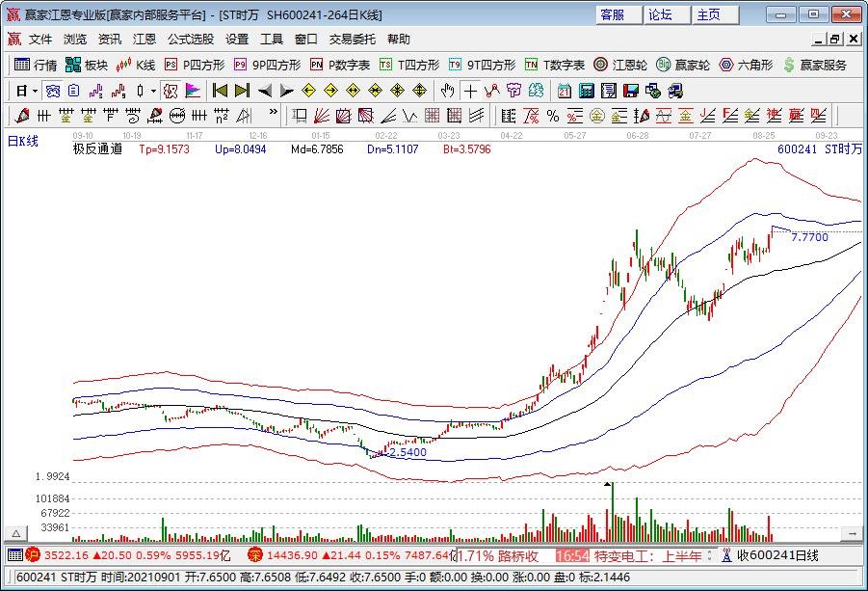
Task: Click the 客服 button in title bar
Action: 618,15
